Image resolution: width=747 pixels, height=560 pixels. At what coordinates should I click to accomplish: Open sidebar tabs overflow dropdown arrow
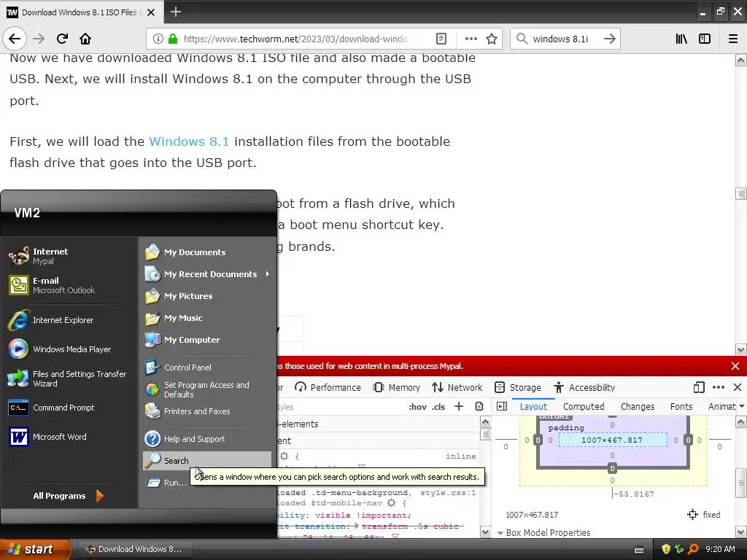point(741,406)
